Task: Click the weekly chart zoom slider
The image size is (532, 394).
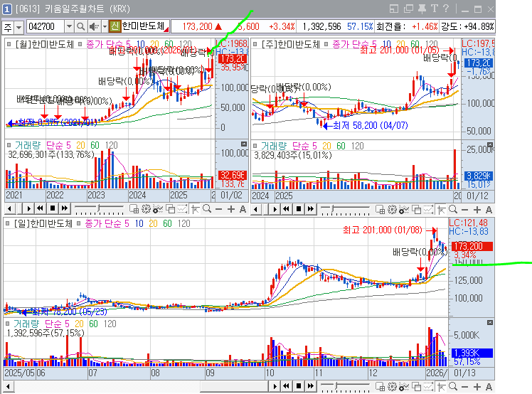Action: click(345, 209)
